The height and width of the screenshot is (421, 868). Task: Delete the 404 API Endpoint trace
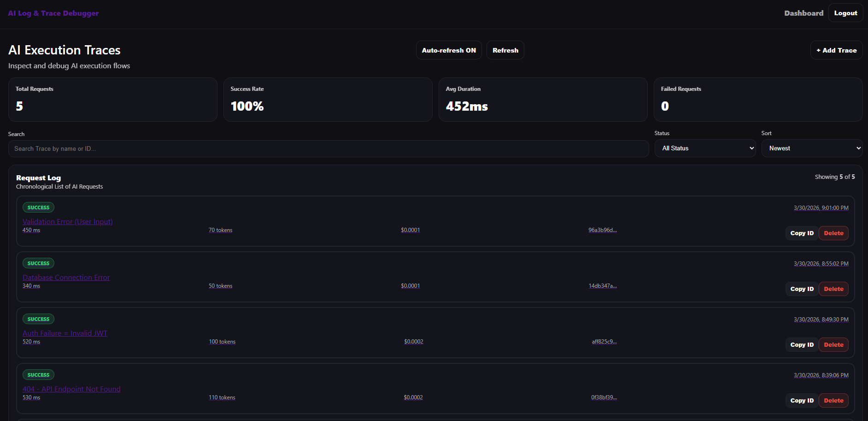tap(833, 401)
